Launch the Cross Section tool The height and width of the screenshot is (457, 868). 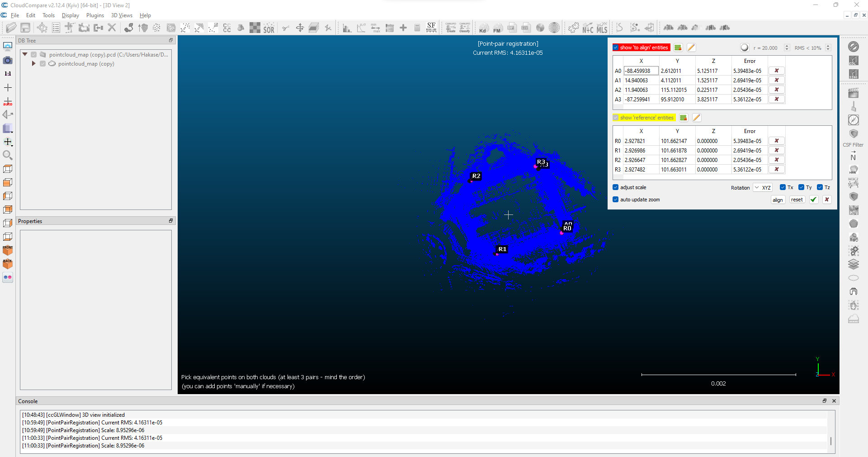pyautogui.click(x=314, y=28)
